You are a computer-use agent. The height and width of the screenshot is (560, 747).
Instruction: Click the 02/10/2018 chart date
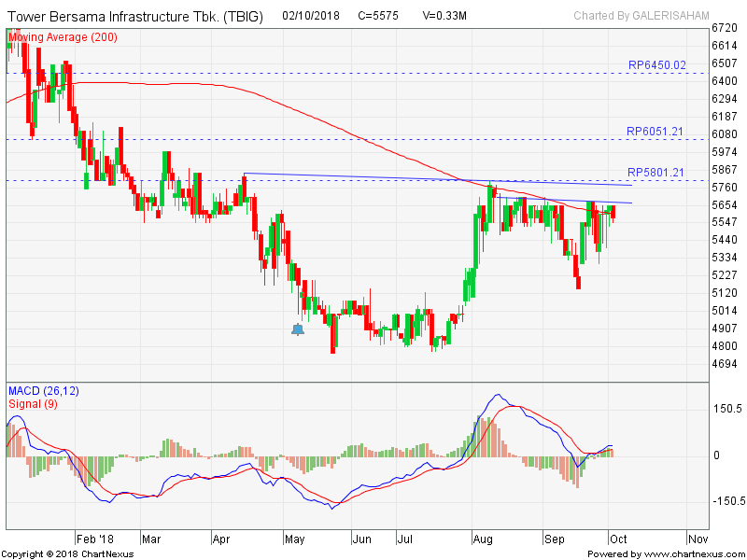[313, 17]
